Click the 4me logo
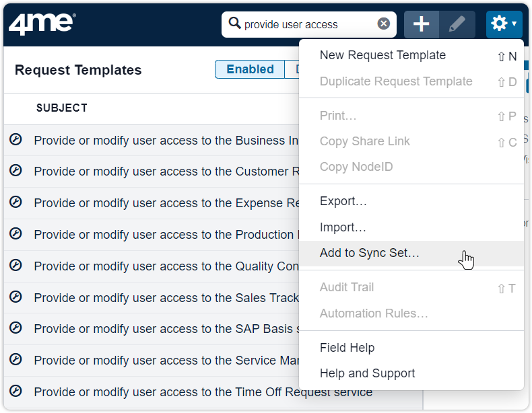The image size is (532, 413). point(42,24)
